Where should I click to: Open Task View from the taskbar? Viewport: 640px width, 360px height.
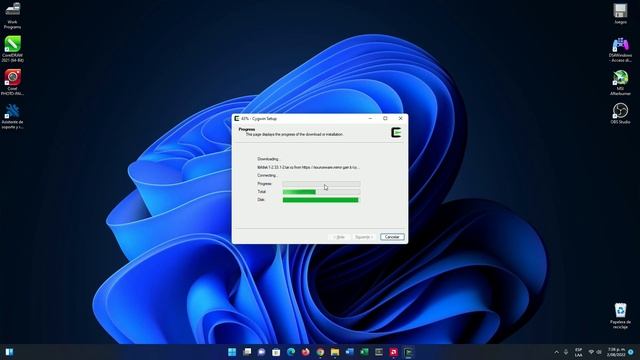click(x=247, y=352)
